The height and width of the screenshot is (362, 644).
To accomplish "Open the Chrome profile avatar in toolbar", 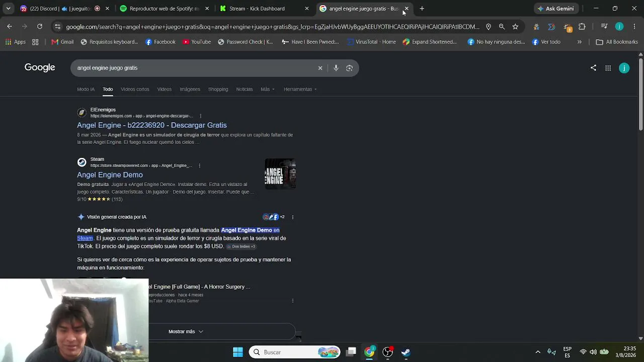I will pyautogui.click(x=619, y=27).
